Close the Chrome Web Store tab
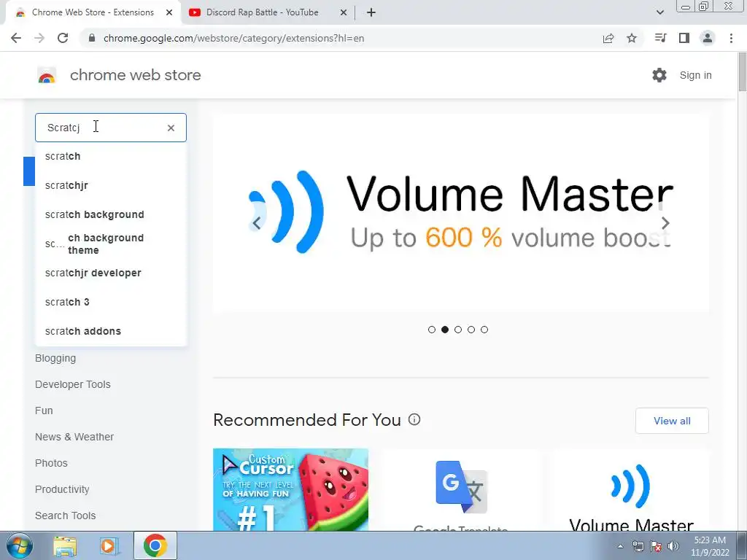Image resolution: width=747 pixels, height=560 pixels. click(169, 12)
